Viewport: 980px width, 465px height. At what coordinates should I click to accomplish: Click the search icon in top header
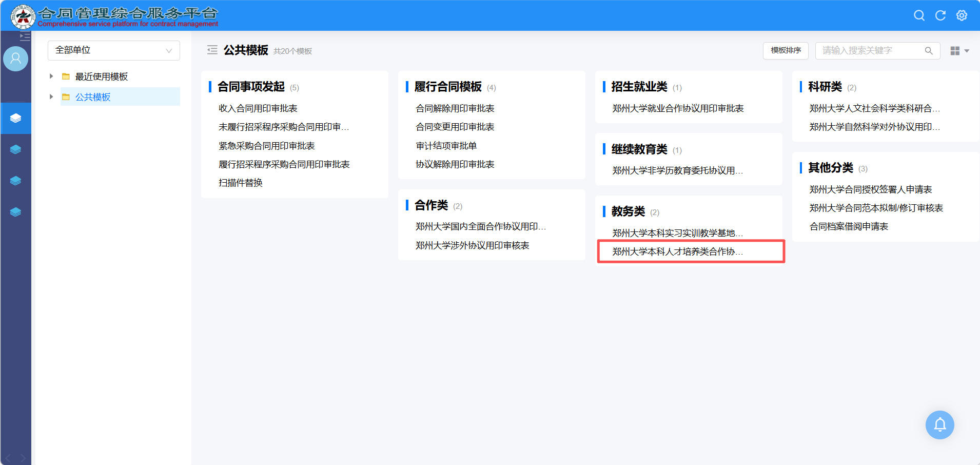point(919,15)
